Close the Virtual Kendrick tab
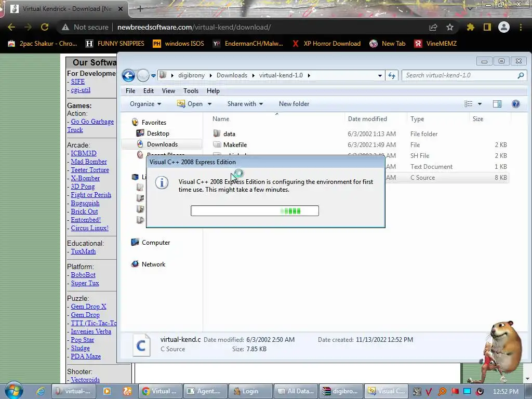The height and width of the screenshot is (399, 532). tap(120, 9)
